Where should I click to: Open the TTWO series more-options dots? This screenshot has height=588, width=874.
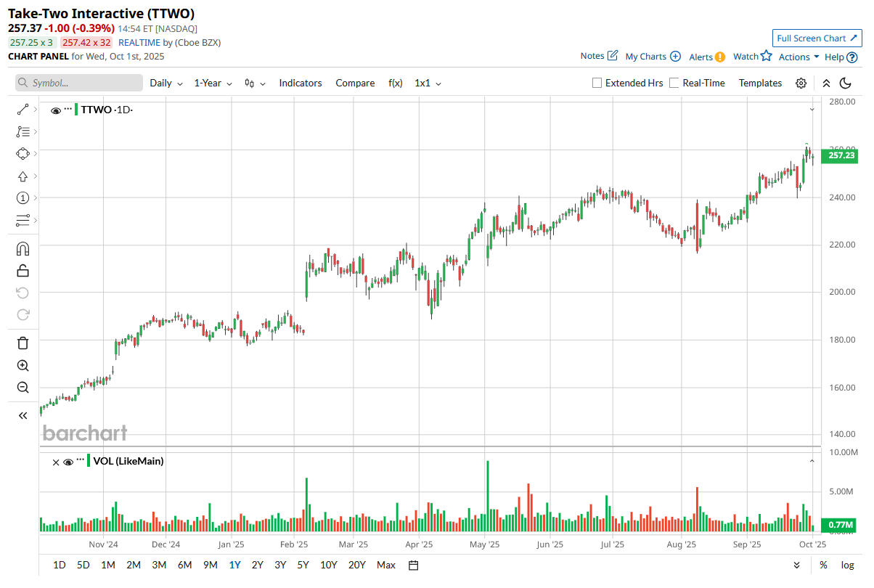coord(68,109)
